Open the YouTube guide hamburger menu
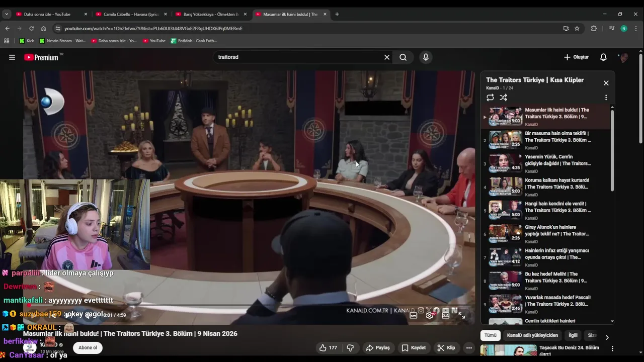Screen dimensions: 644x362 12,57
